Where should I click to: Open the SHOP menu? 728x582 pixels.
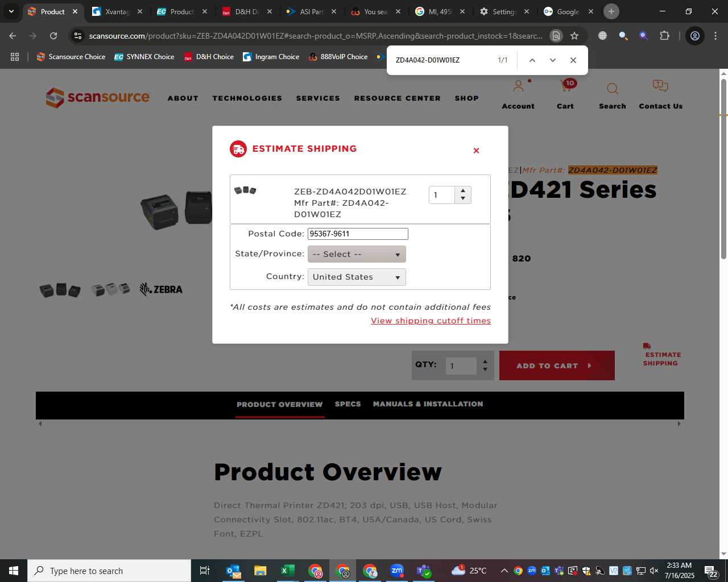click(467, 98)
